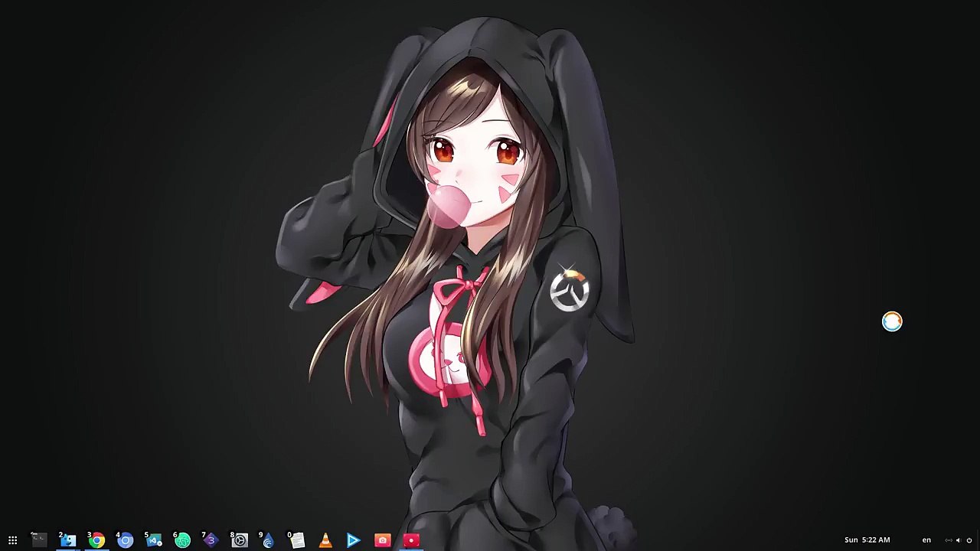
Task: Launch the Terminal from the dock
Action: pyautogui.click(x=39, y=540)
